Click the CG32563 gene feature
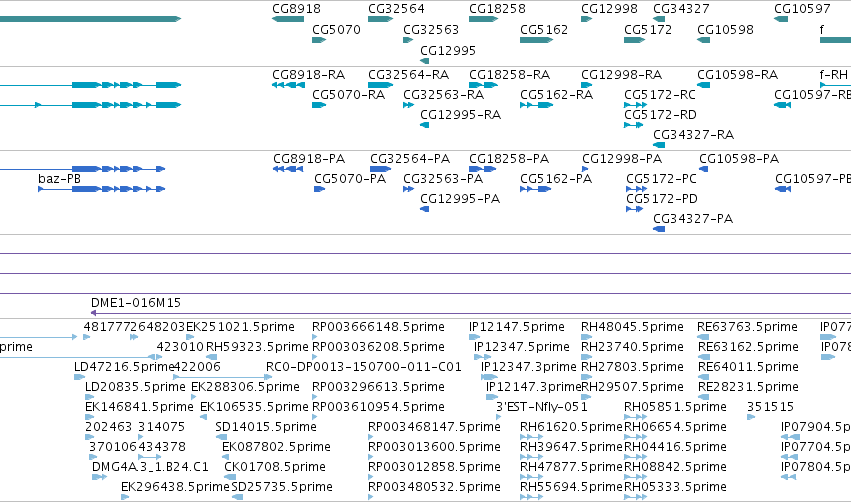851x502 pixels. [408, 40]
